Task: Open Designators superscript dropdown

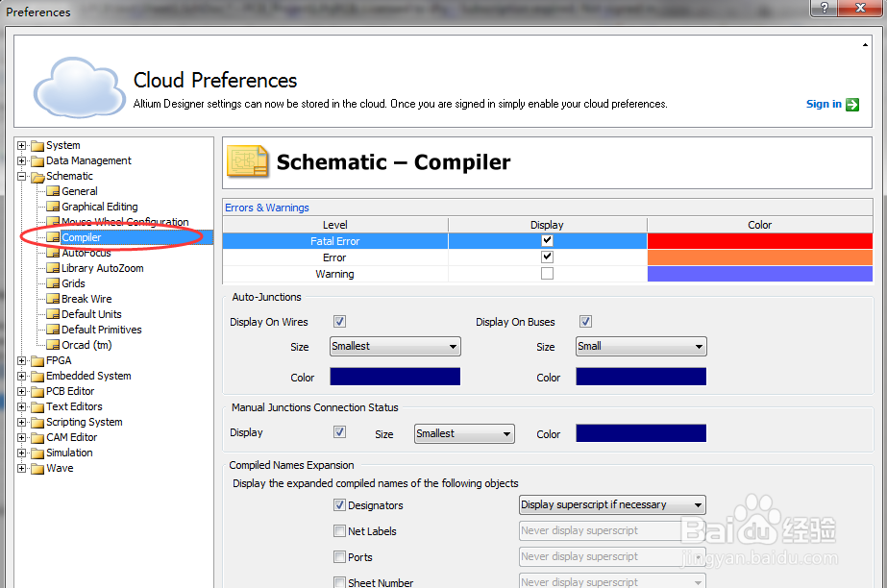Action: (x=613, y=504)
